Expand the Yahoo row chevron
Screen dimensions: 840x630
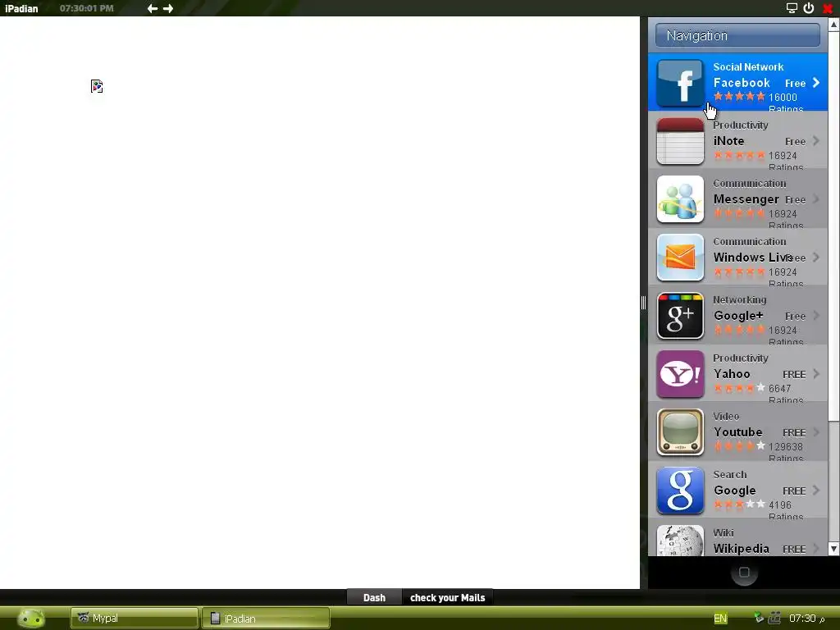click(816, 374)
